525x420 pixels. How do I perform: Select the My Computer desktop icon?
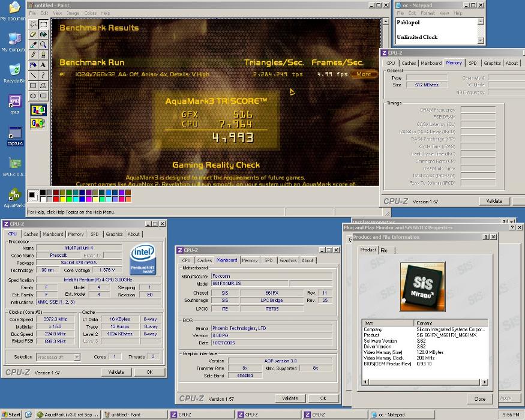coord(13,42)
